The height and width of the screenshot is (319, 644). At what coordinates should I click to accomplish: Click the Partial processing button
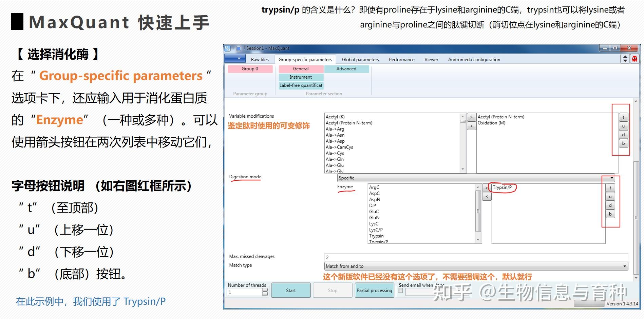coord(374,290)
